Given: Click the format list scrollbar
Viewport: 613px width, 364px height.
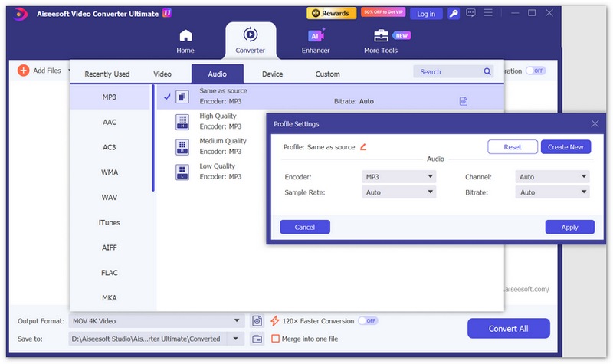Looking at the screenshot, I should coord(153,138).
